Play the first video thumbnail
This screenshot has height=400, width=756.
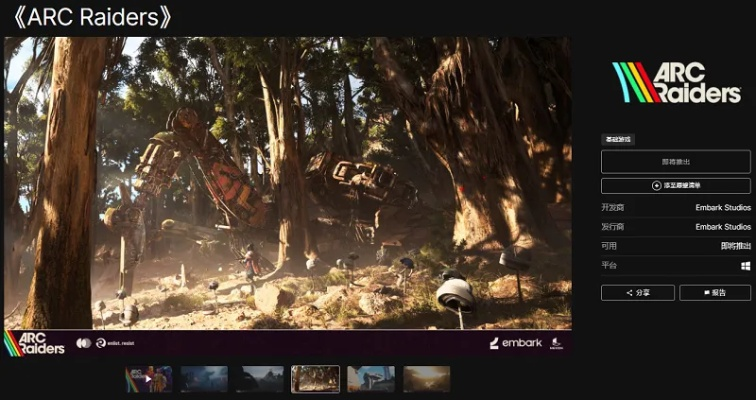[x=148, y=379]
